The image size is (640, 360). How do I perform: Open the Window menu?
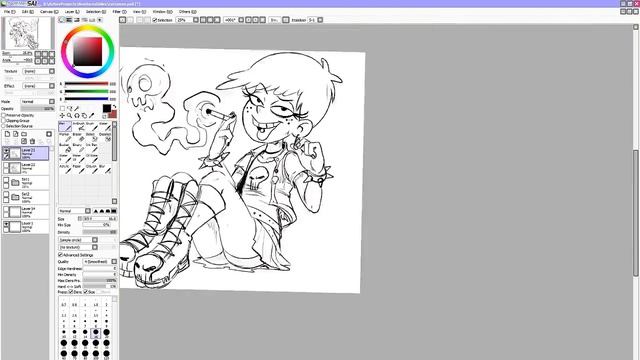pyautogui.click(x=162, y=12)
